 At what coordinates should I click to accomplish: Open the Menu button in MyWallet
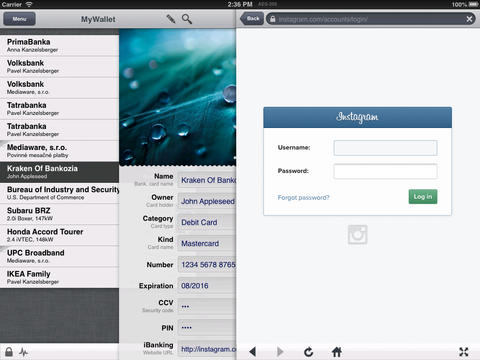[x=19, y=19]
